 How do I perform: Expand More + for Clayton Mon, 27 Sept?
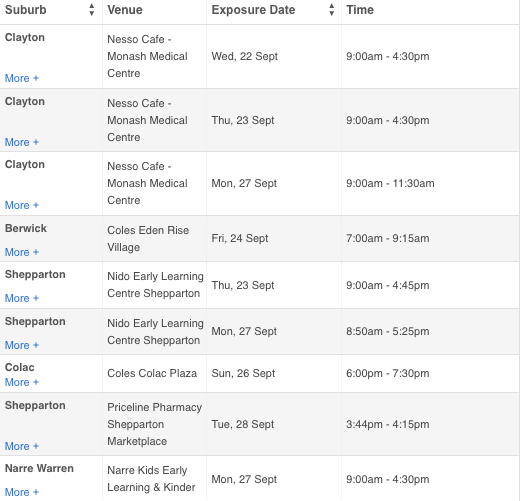(x=22, y=205)
